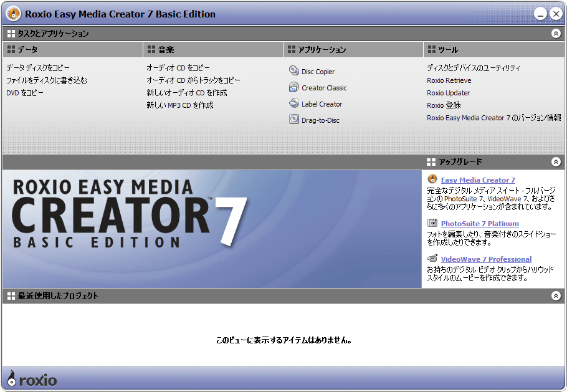Collapse the タスクとアプリケーション section

tap(556, 34)
